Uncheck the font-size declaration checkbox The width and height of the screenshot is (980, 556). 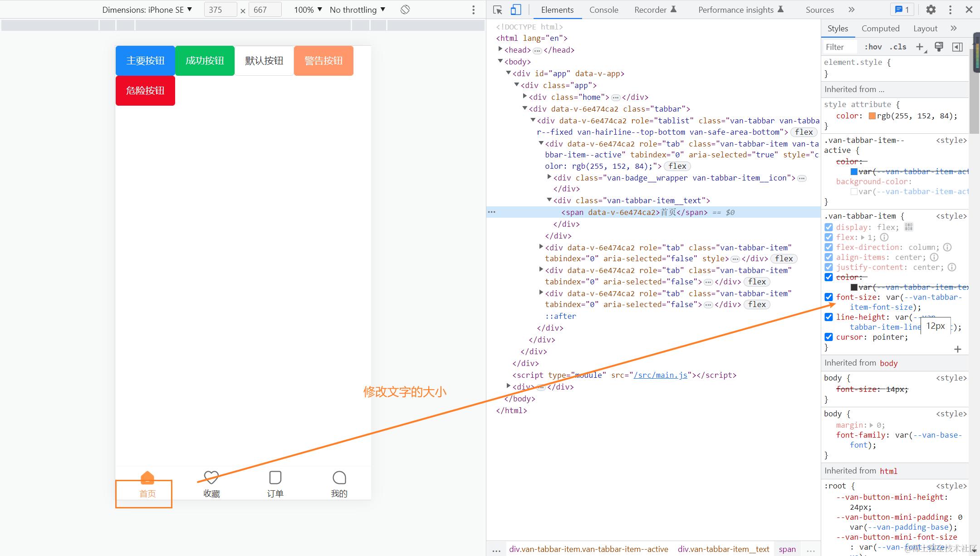pyautogui.click(x=828, y=297)
